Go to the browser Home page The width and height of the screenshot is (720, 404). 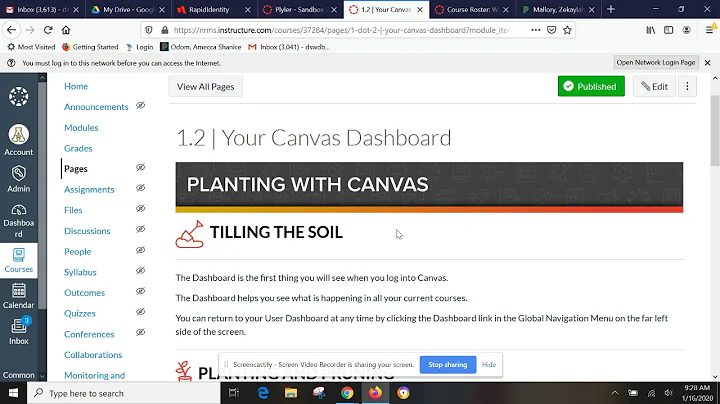pyautogui.click(x=66, y=30)
